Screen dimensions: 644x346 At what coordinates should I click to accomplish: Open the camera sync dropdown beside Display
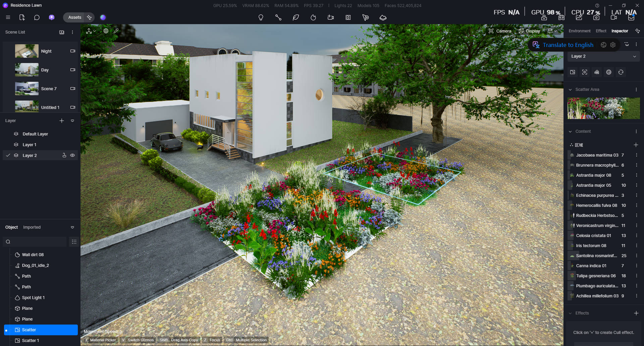(552, 31)
